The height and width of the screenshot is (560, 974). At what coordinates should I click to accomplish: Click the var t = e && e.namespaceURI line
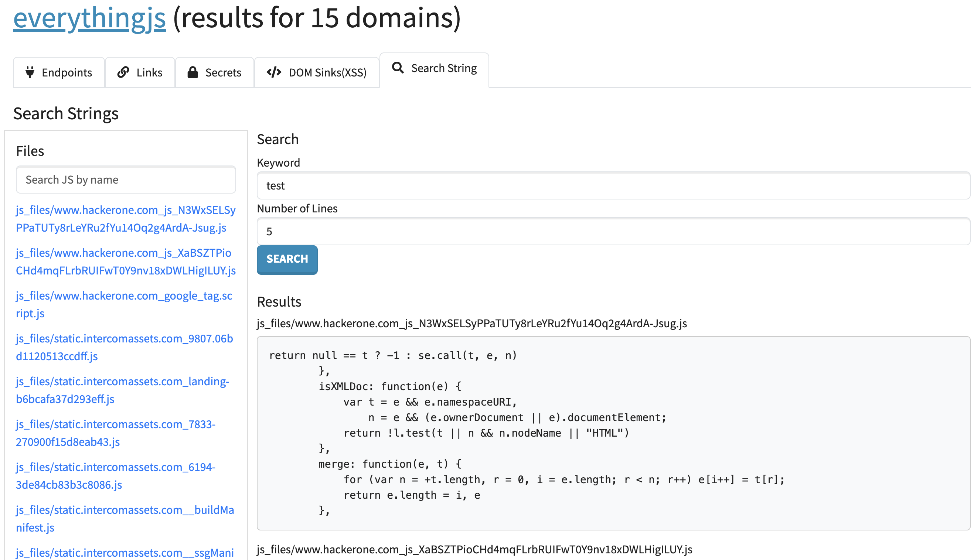(430, 402)
